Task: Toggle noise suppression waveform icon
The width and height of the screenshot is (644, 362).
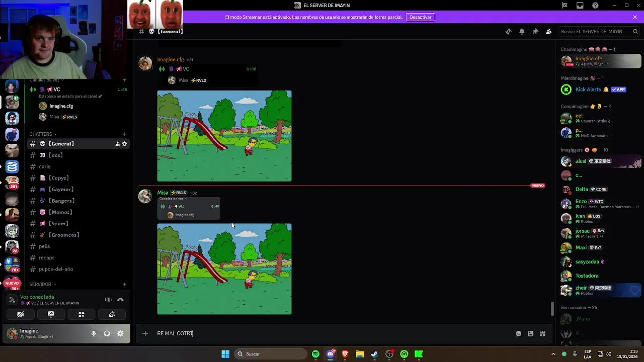Action: tap(108, 300)
